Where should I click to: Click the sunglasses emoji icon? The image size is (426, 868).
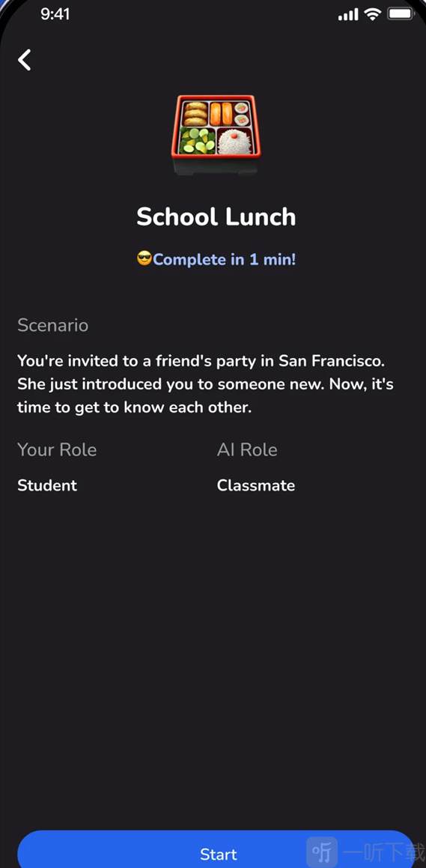[x=144, y=258]
